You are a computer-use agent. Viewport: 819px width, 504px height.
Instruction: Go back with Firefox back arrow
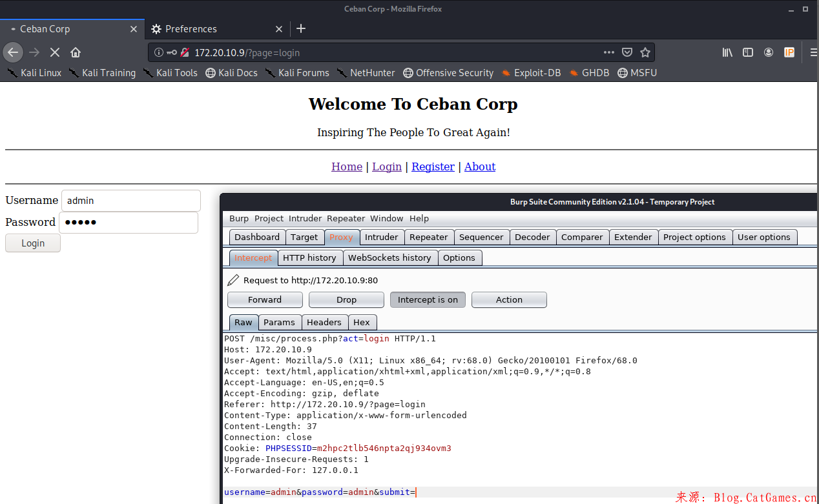pos(13,52)
